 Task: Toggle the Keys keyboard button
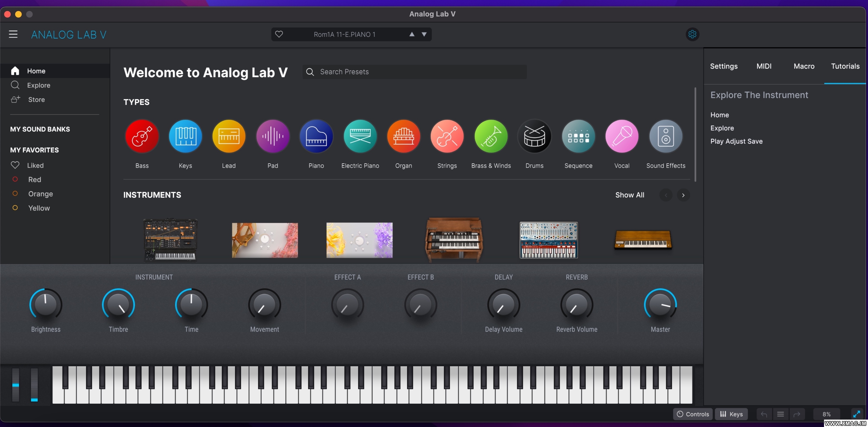(x=731, y=414)
